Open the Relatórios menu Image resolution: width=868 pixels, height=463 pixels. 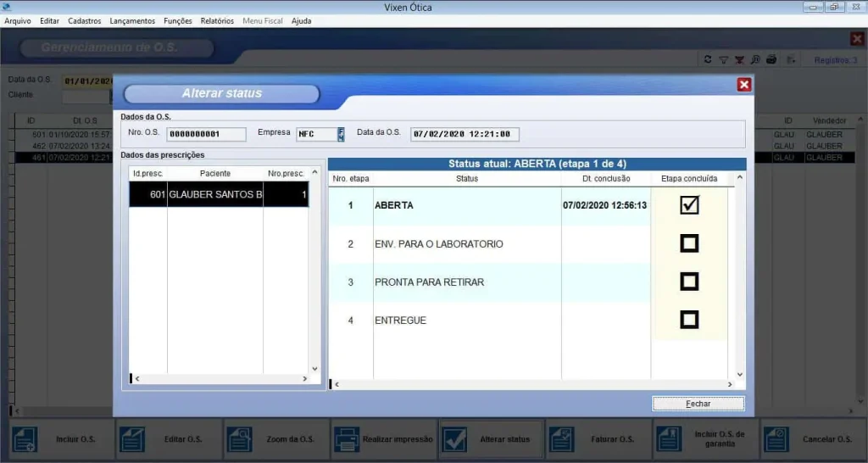click(217, 20)
